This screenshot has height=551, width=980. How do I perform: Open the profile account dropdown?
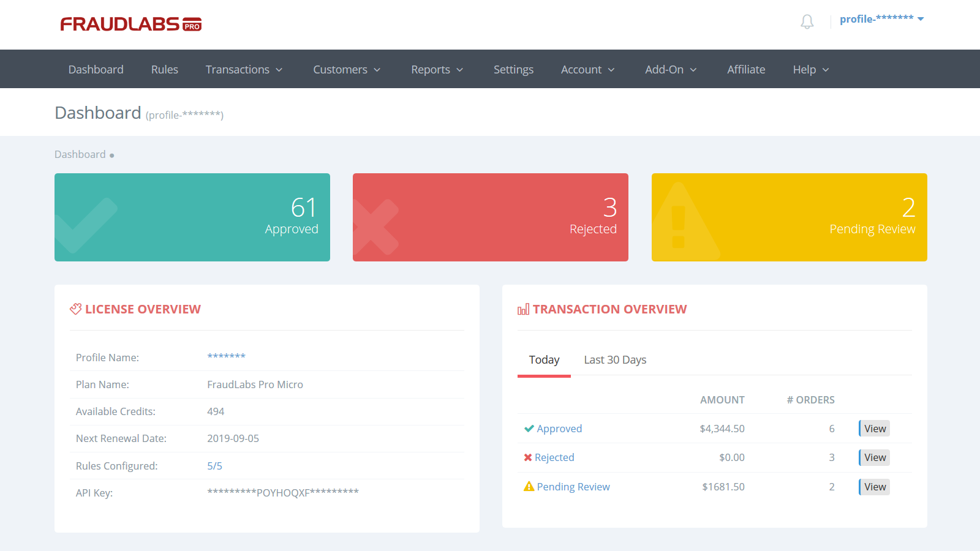(881, 19)
